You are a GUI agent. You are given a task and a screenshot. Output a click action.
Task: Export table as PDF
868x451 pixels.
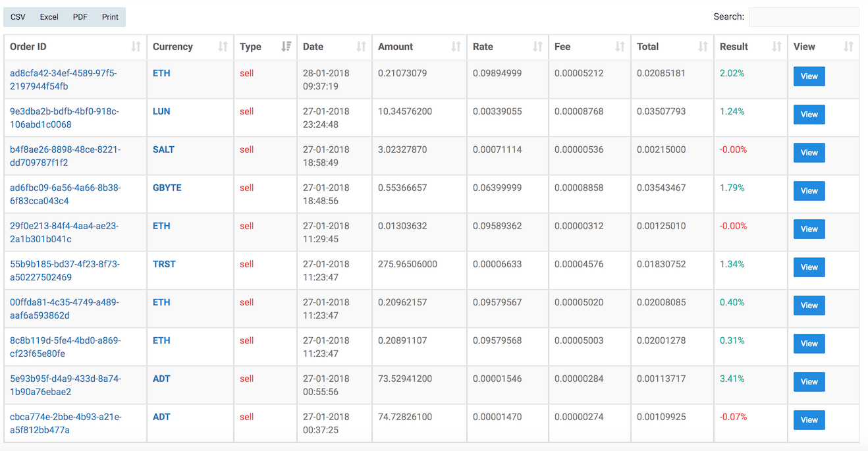[x=80, y=17]
